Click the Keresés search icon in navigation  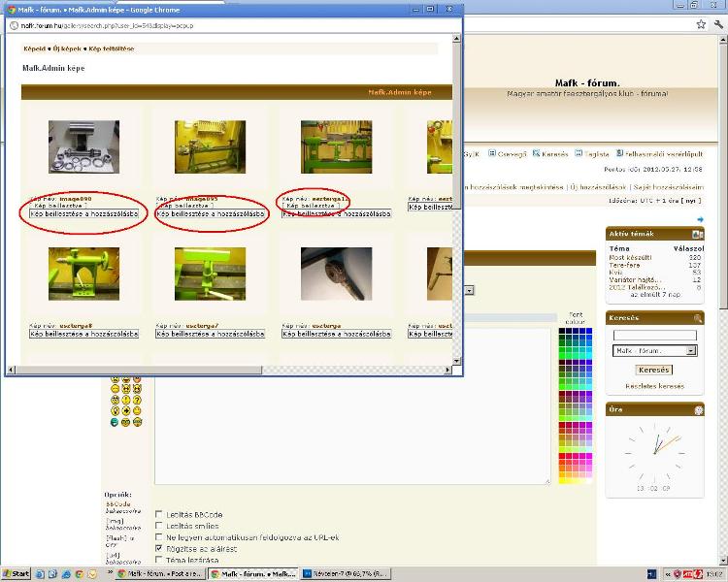click(536, 153)
